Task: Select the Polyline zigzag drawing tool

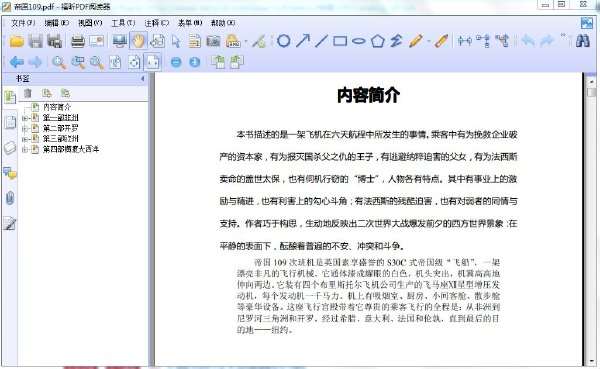Action: click(x=396, y=41)
